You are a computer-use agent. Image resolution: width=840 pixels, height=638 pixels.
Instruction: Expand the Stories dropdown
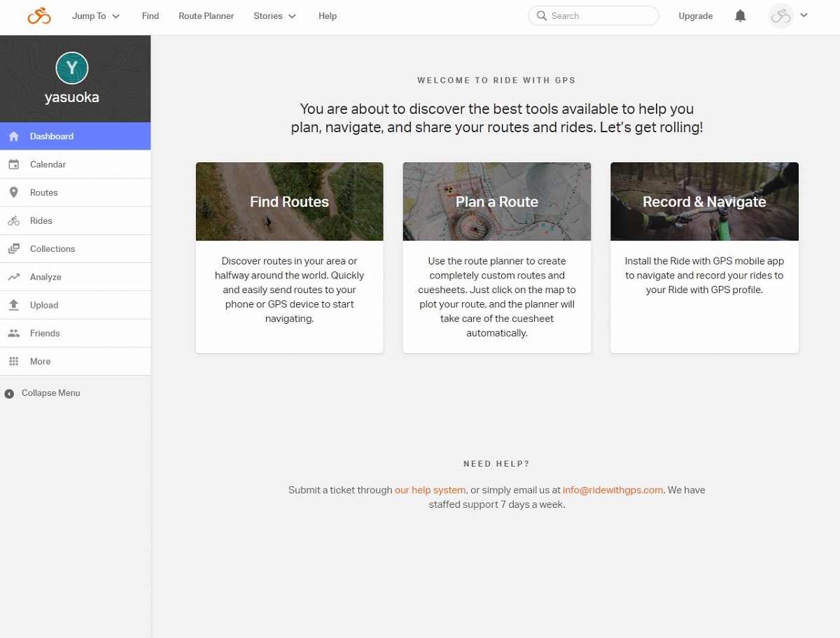pyautogui.click(x=274, y=15)
